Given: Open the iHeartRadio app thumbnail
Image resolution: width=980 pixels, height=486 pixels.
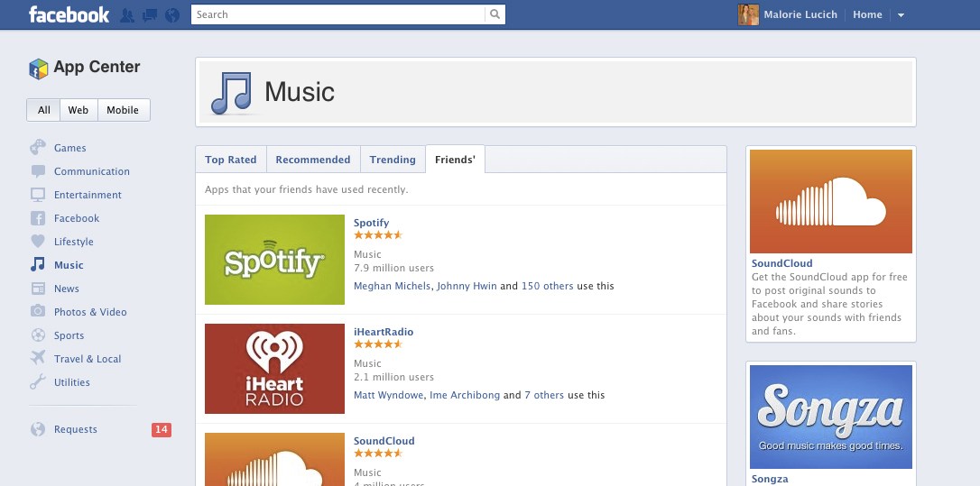Looking at the screenshot, I should tap(274, 369).
